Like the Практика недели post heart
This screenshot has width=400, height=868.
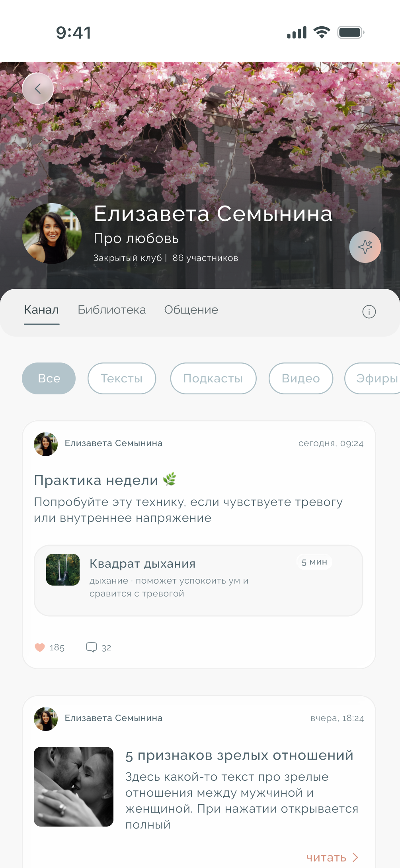click(40, 647)
